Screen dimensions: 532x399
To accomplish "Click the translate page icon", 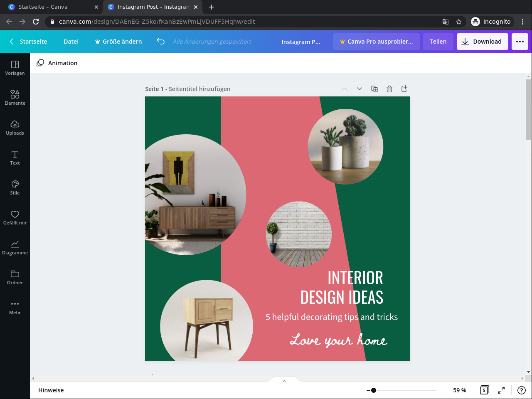I will [446, 22].
